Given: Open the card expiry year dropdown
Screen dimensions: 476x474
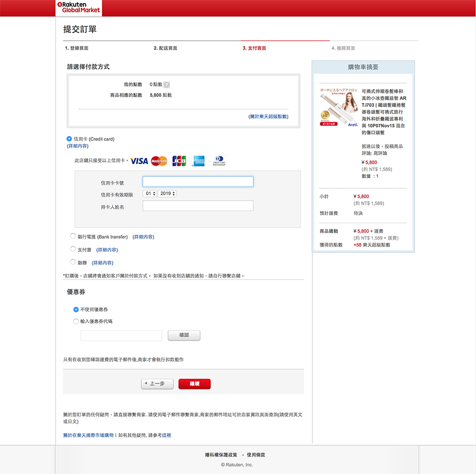Looking at the screenshot, I should pos(167,194).
